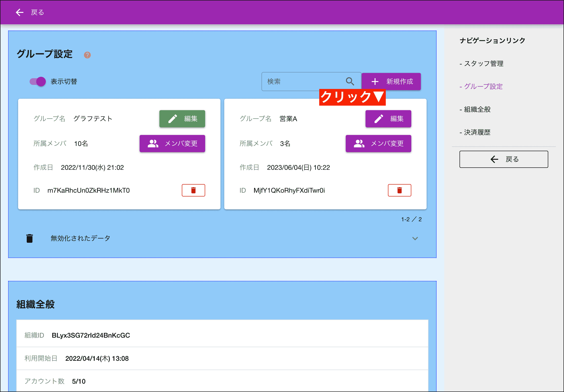
Task: Click the plus icon on 新規作成
Action: [375, 82]
